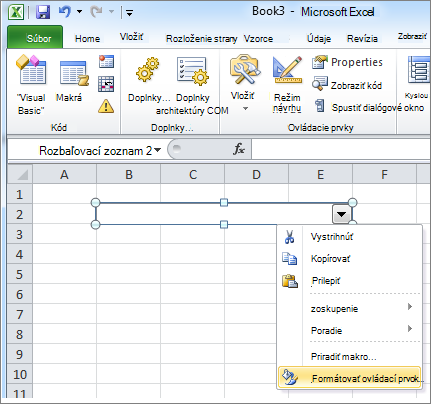Open macro security warning icon
Screen dimensions: 431x404
[x=106, y=106]
